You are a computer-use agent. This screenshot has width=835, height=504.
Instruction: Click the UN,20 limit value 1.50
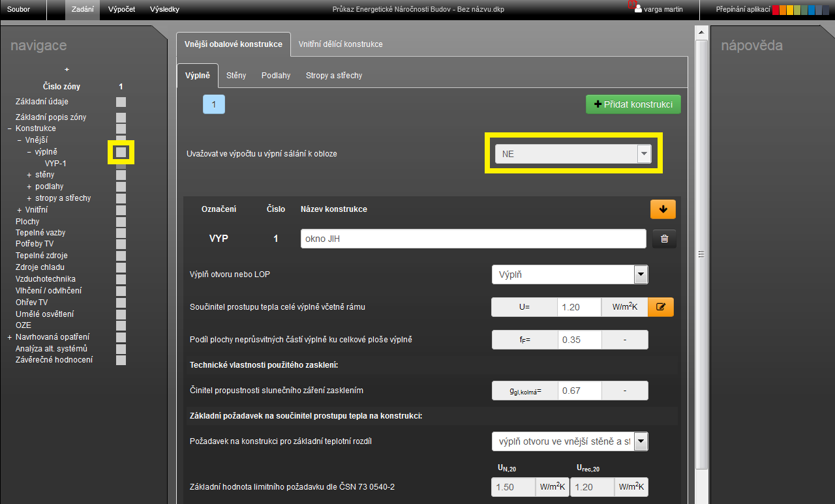click(513, 487)
